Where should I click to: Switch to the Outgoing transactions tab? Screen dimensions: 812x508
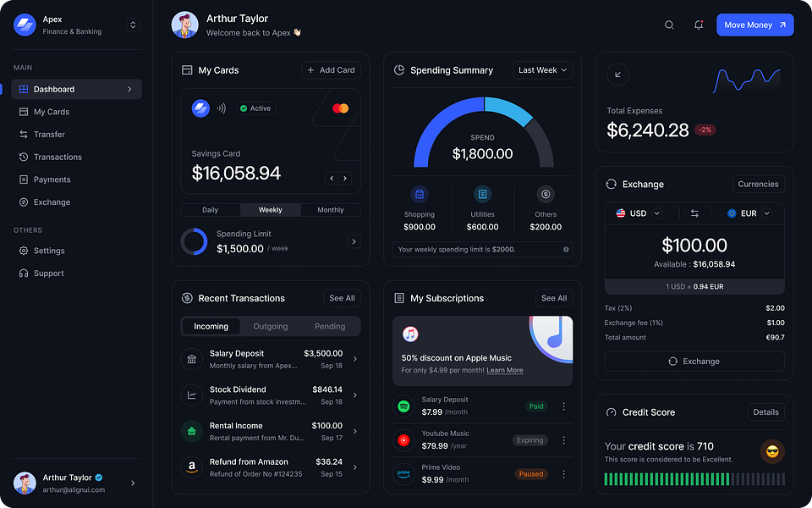270,326
